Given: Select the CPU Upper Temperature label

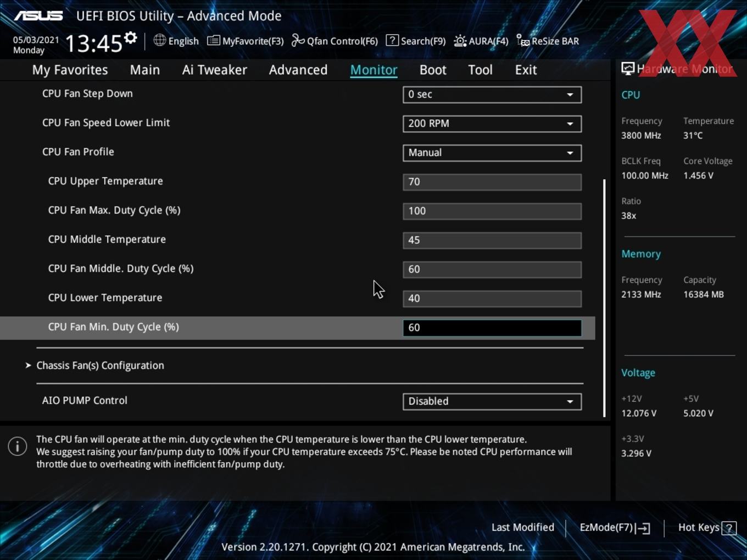Looking at the screenshot, I should point(105,181).
